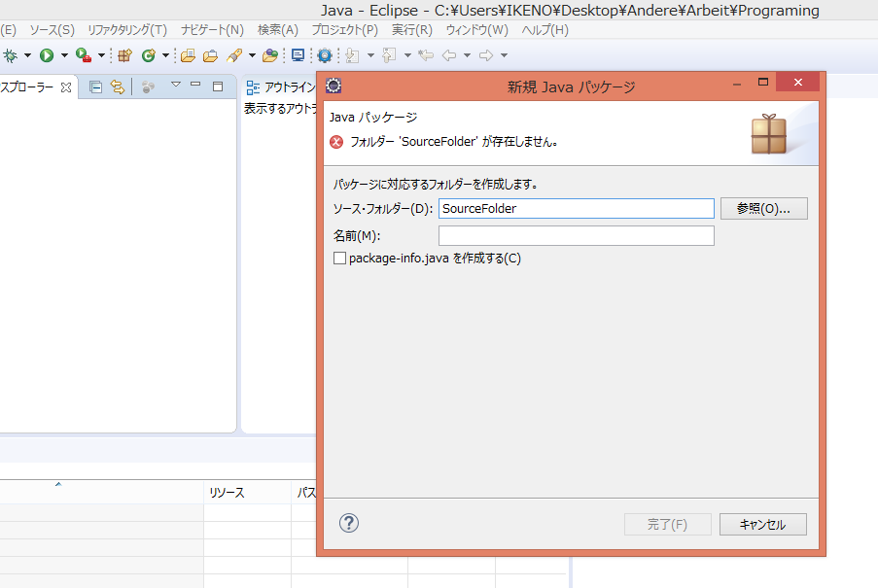Open New Java Class dropdown arrow
The image size is (878, 588).
165,55
